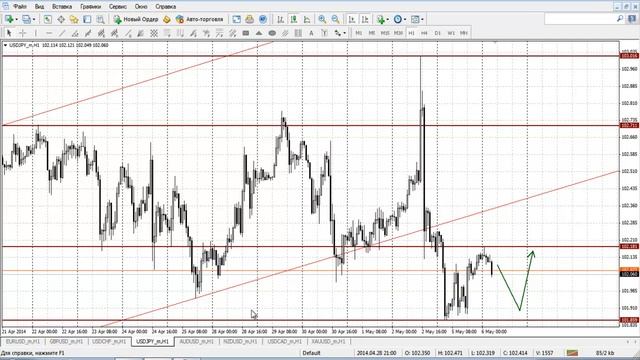Open the Справка menu
The image size is (640, 360).
click(x=166, y=7)
